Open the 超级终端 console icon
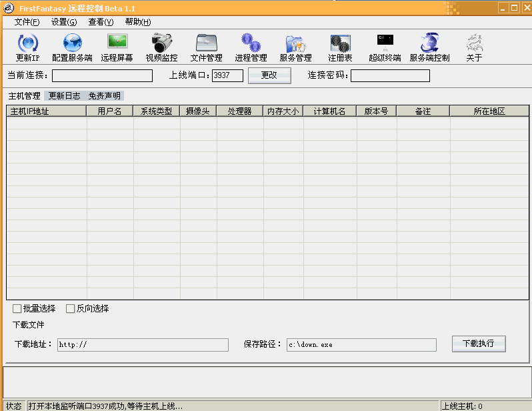This screenshot has width=532, height=411. (x=385, y=44)
